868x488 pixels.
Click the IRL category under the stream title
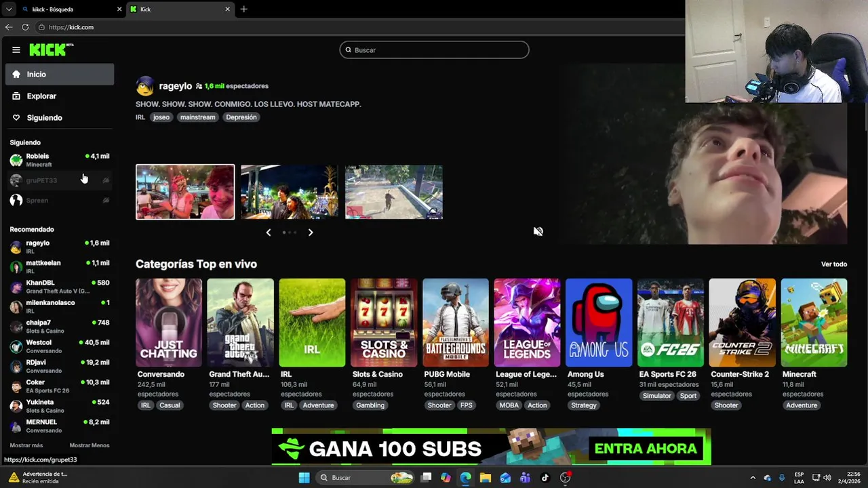tap(140, 117)
